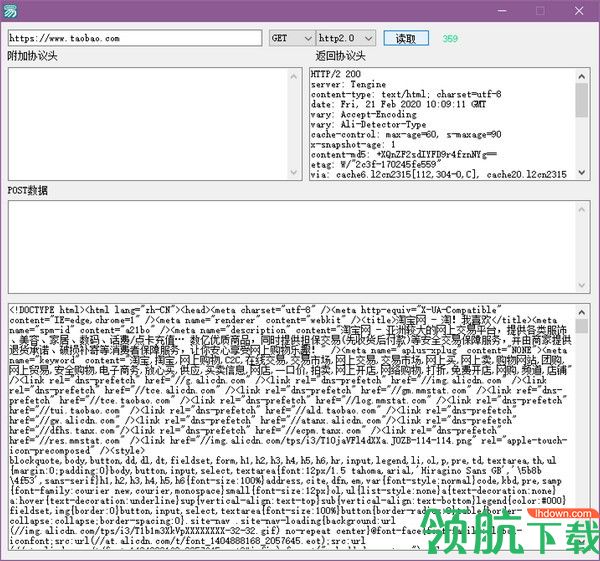Click the POST数据 label

point(28,190)
